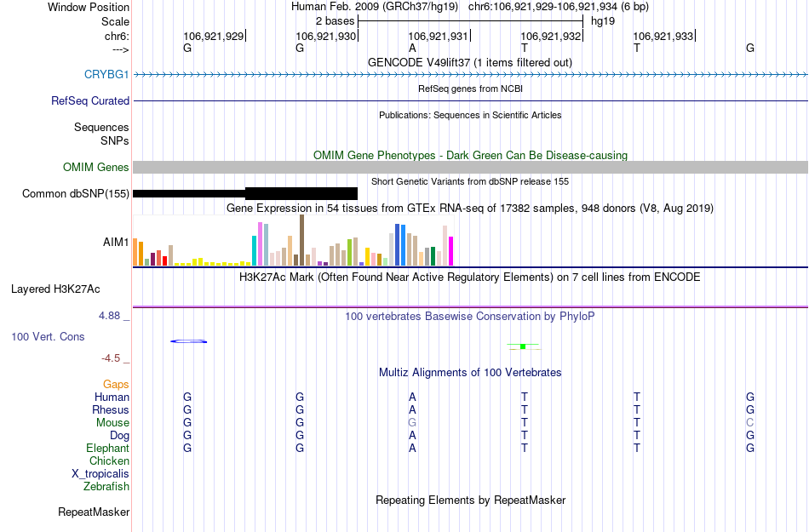Select the OMIM Genes track label
Viewport: 809px width, 532px height.
point(95,167)
